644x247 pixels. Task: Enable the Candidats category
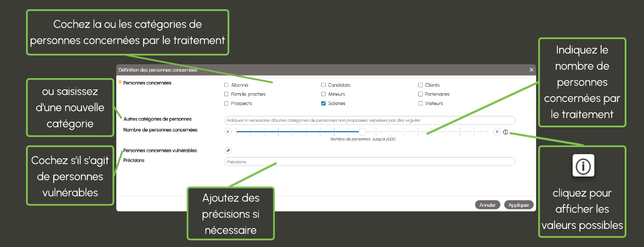point(324,85)
